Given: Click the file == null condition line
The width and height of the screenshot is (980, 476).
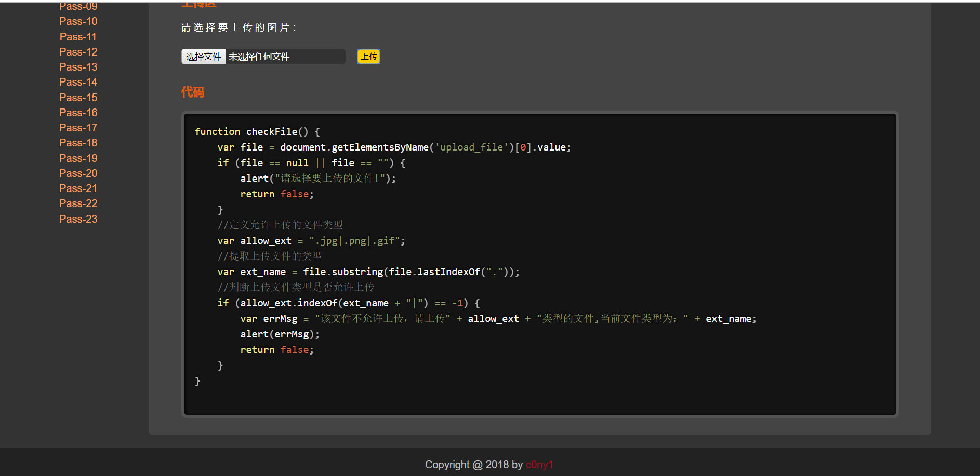Looking at the screenshot, I should coord(311,163).
